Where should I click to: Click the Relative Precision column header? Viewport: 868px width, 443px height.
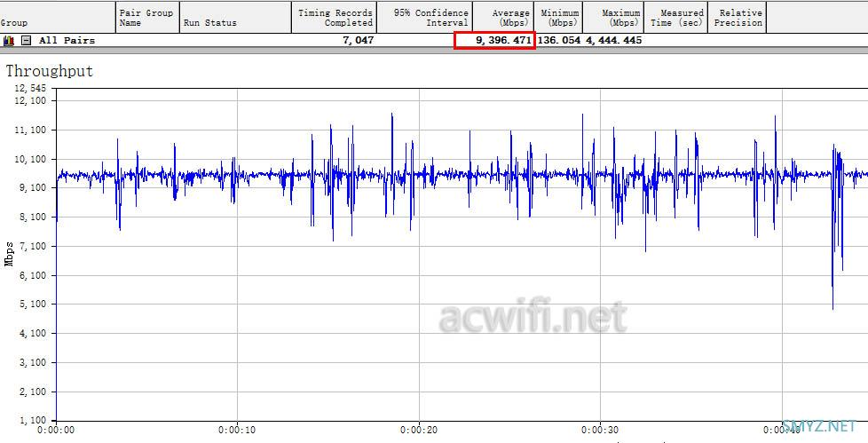tap(738, 17)
